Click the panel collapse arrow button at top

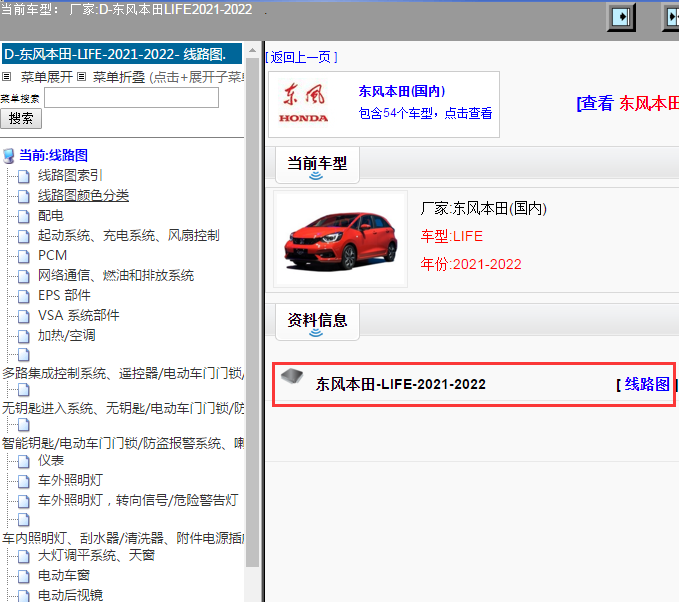pyautogui.click(x=621, y=17)
